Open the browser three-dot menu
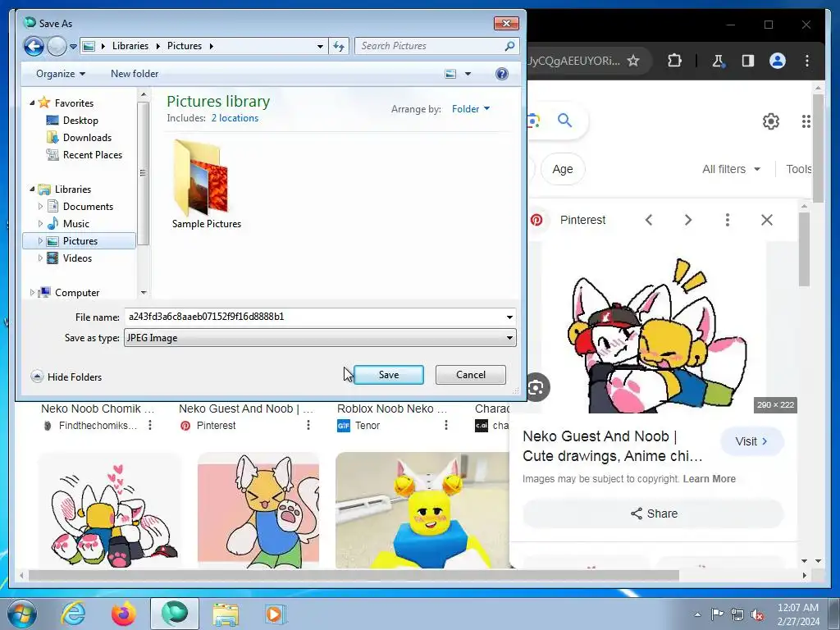 (807, 61)
